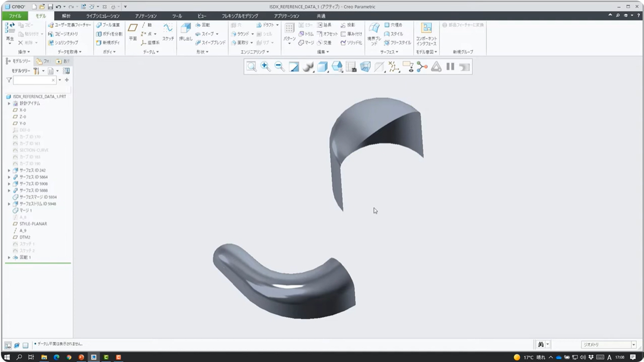
Task: Switch to the 解析 ribbon tab
Action: 66,16
